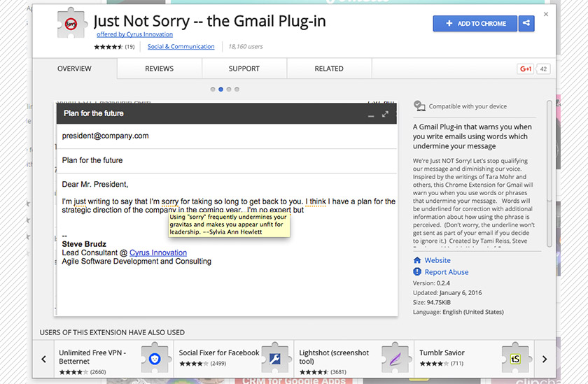Viewport: 588px width, 384px height.
Task: Open the Unlimited Free VPN - Betternet card title
Action: [x=92, y=357]
